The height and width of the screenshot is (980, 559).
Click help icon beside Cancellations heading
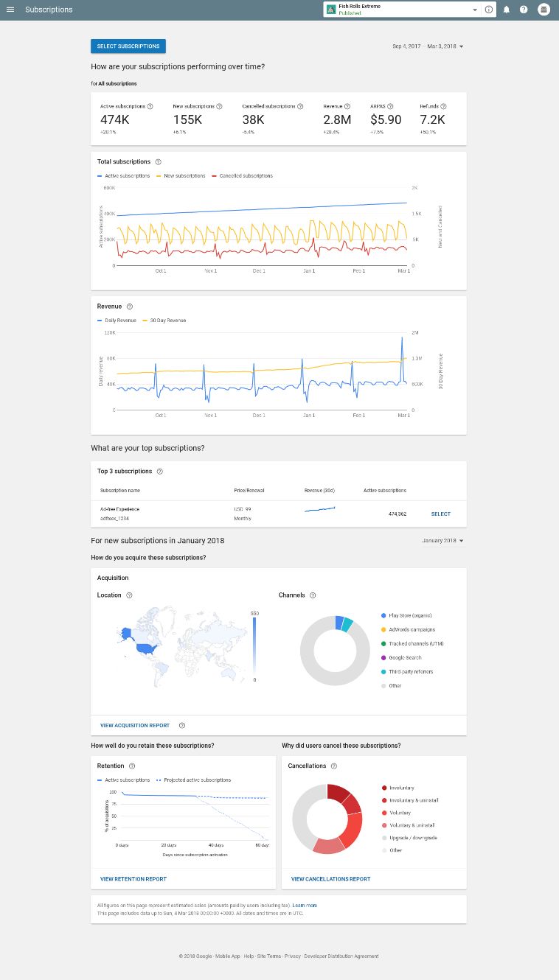334,766
